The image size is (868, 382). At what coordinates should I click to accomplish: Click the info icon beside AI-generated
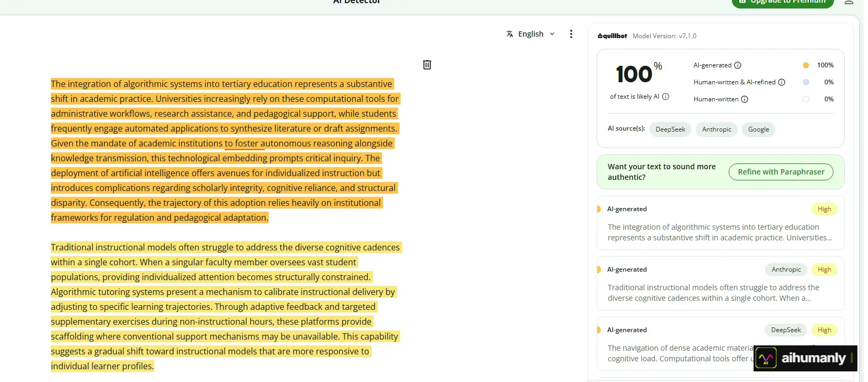(738, 65)
